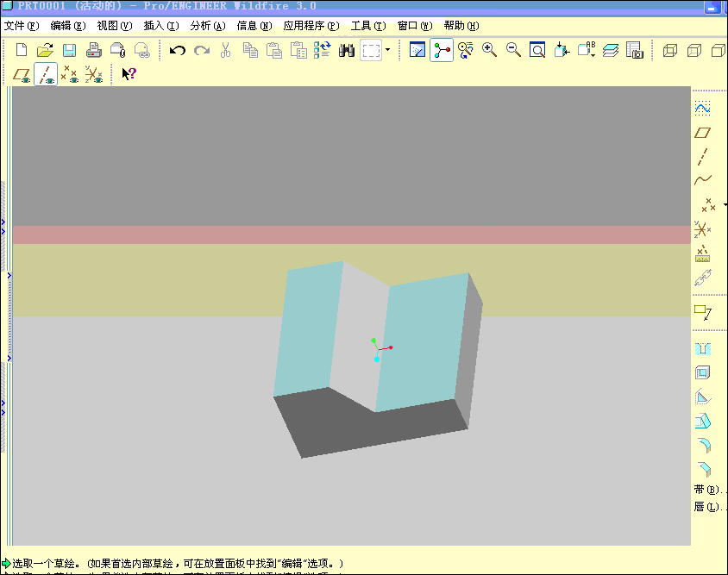
Task: Activate the orient mode tool
Action: pos(465,50)
